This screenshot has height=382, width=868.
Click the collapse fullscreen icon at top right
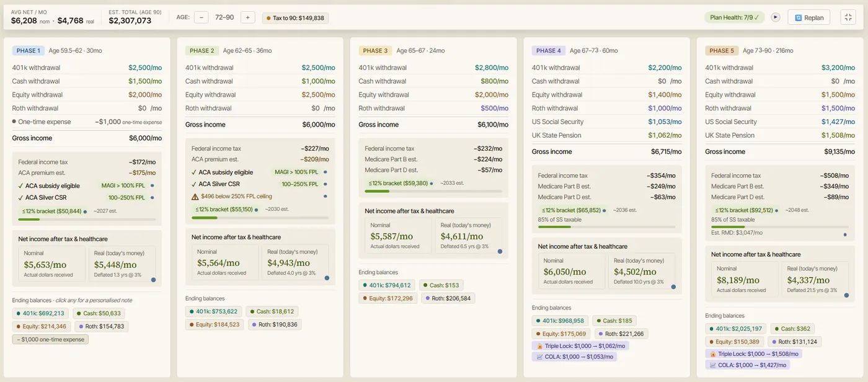[848, 17]
